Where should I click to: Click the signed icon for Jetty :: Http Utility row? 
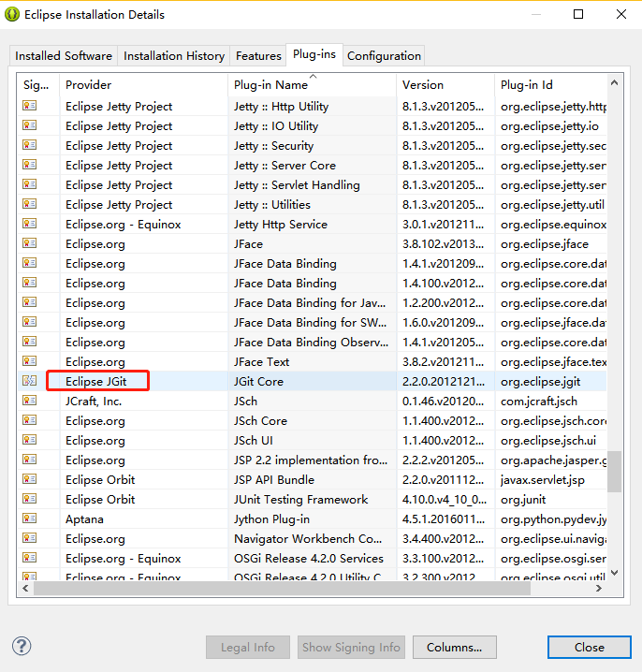pyautogui.click(x=30, y=106)
